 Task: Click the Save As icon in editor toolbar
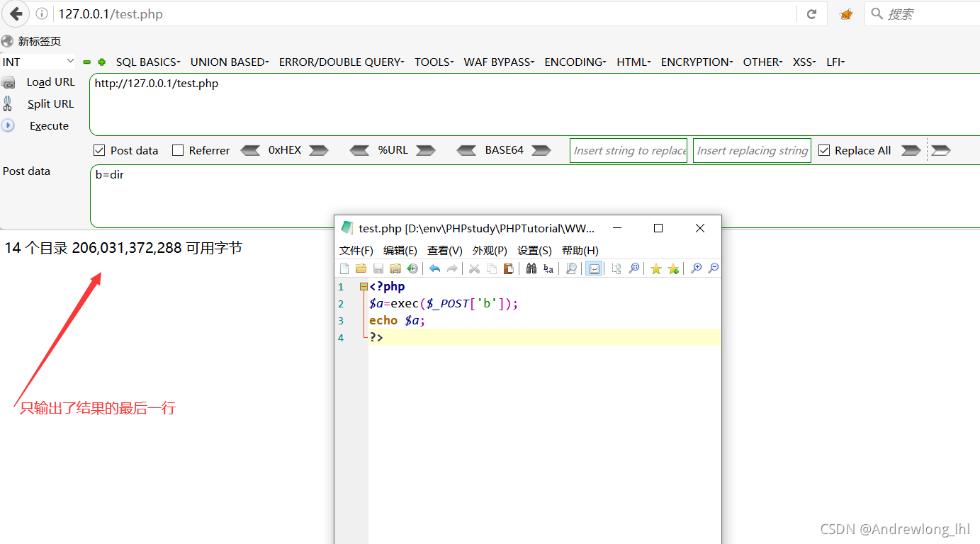[395, 268]
